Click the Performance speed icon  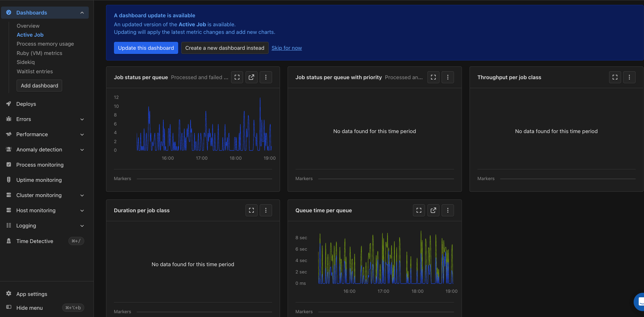(9, 134)
